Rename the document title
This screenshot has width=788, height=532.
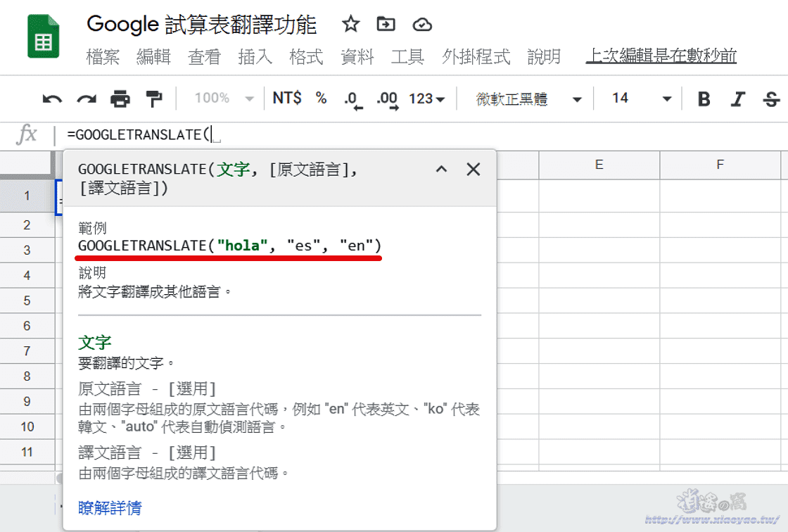[x=201, y=25]
